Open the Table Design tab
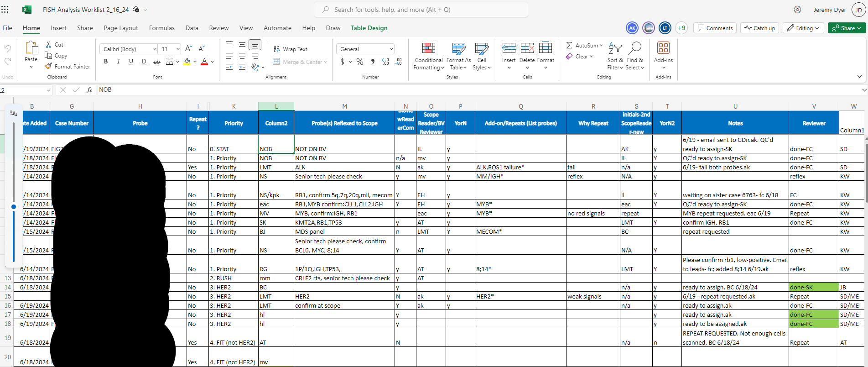868x367 pixels. (369, 28)
